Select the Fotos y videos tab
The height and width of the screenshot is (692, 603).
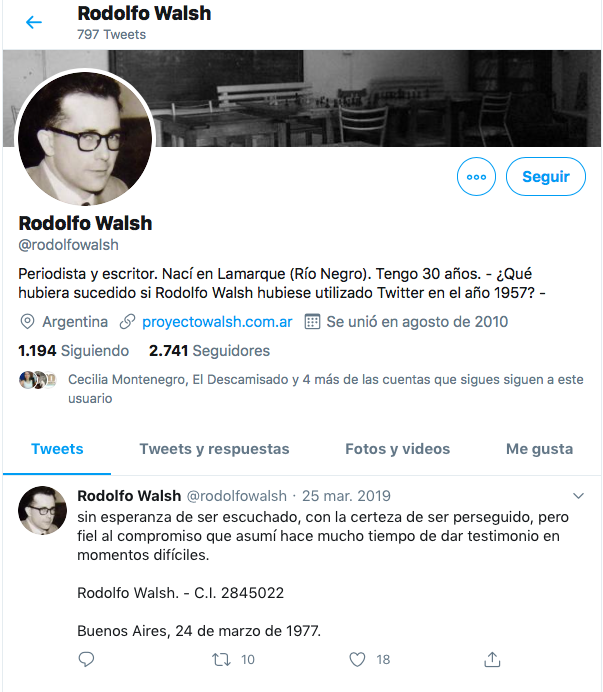(397, 449)
